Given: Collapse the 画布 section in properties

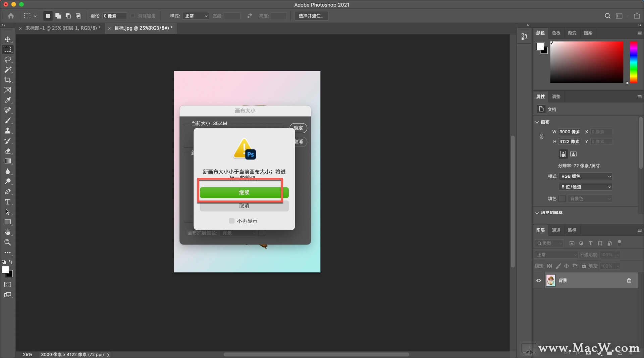Looking at the screenshot, I should pyautogui.click(x=537, y=122).
